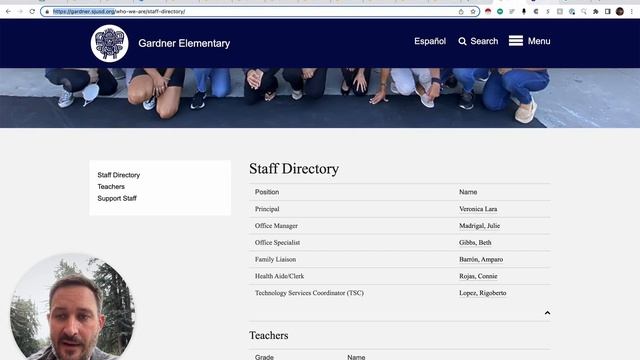Click the name Rojas, Connie

point(478,276)
